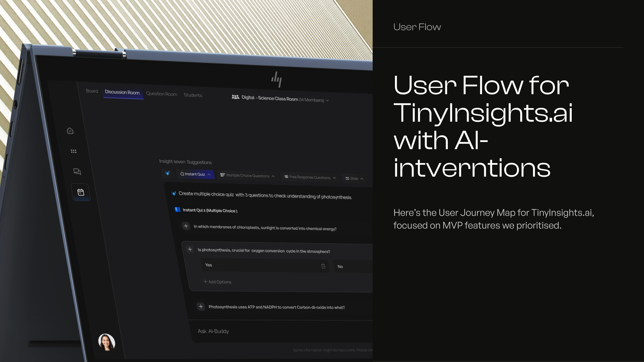
Task: Open the user profile avatar
Action: pos(106,342)
